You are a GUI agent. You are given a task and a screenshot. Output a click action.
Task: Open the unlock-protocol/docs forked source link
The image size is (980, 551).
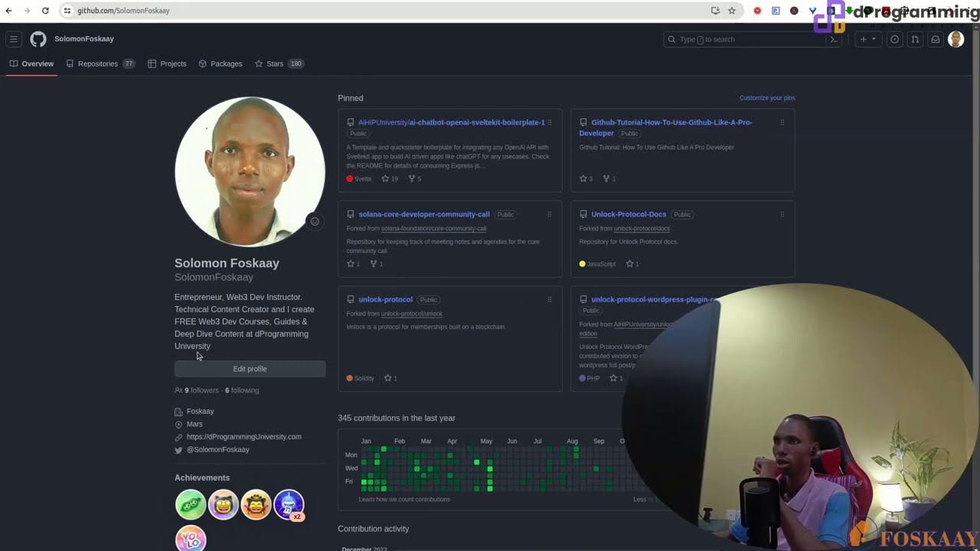click(642, 229)
